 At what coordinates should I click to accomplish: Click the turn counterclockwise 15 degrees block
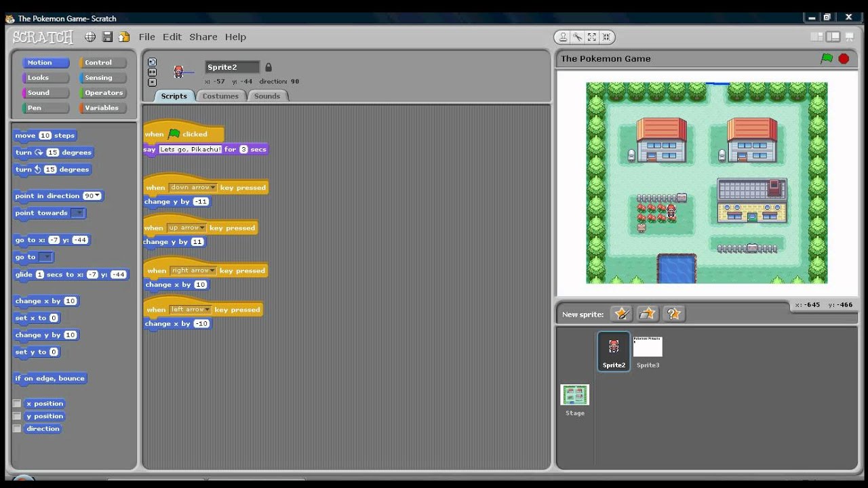click(x=52, y=169)
